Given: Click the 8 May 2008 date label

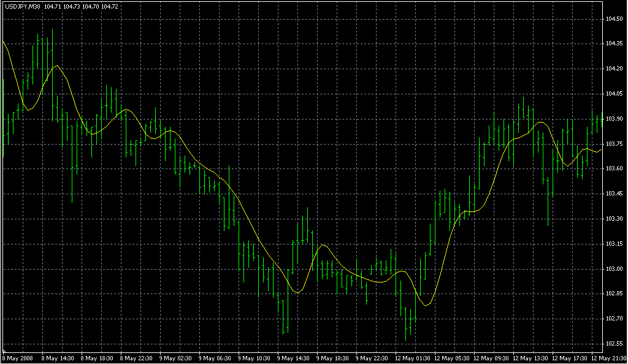Looking at the screenshot, I should 18,358.
